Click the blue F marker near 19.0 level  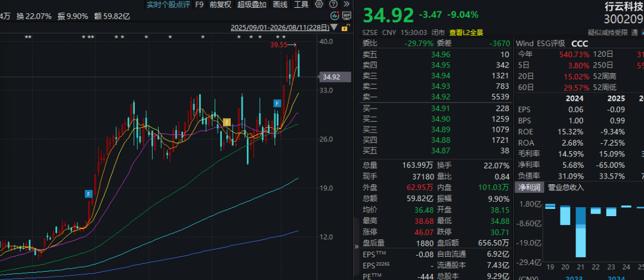pos(88,193)
